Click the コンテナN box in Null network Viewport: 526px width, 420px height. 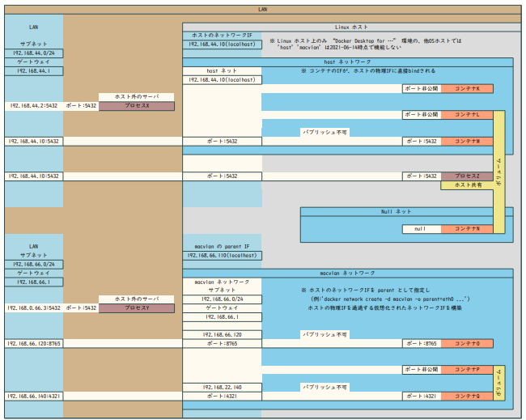(x=467, y=229)
